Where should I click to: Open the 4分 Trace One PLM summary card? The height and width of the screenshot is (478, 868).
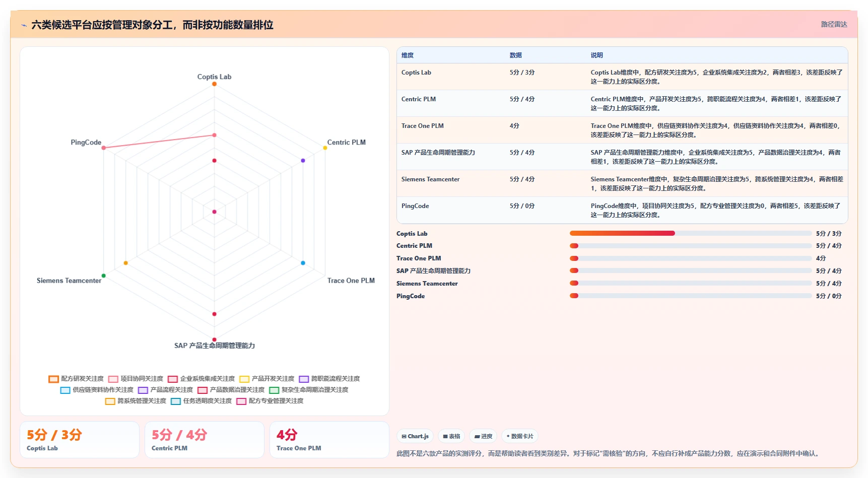pos(329,440)
